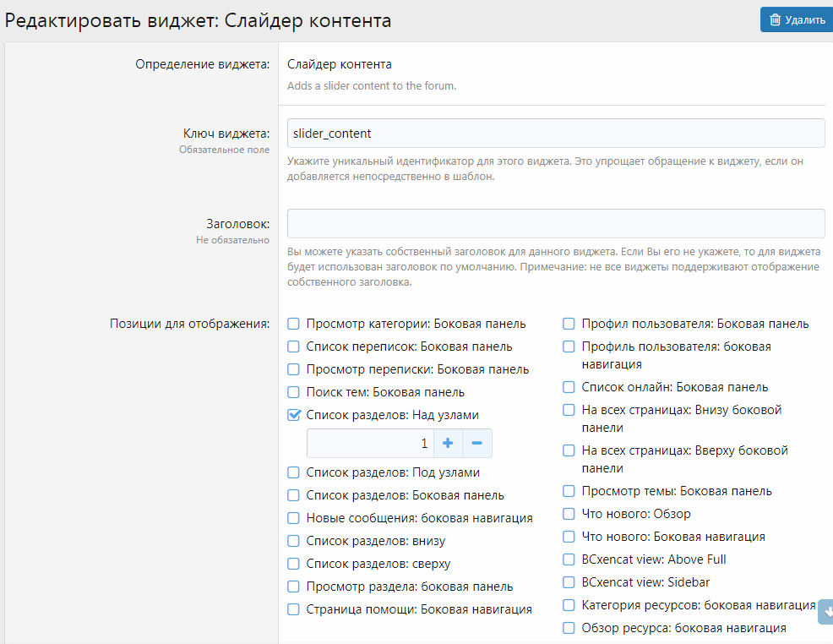Click the Delete widget button
833x644 pixels.
[x=796, y=20]
